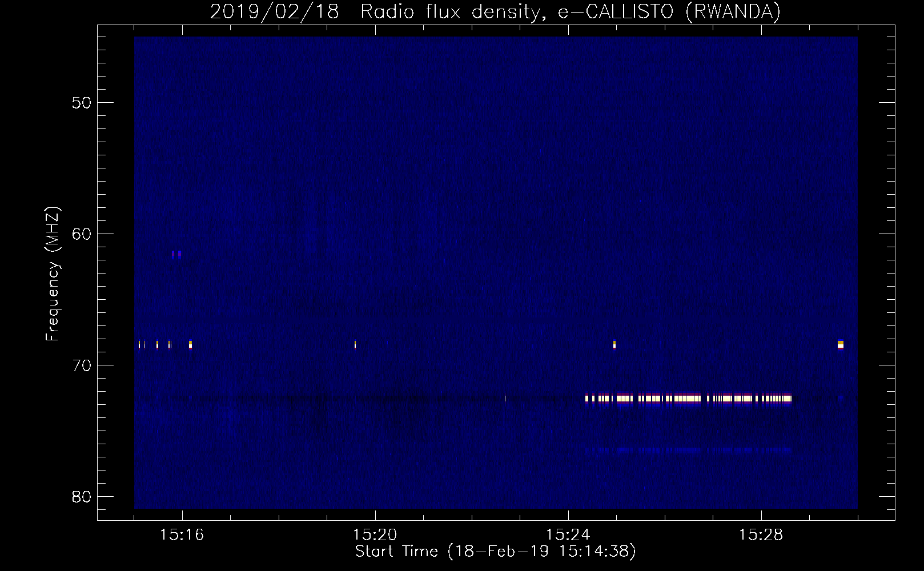Click the faint blue blips near 61.5 MHz

tap(176, 255)
